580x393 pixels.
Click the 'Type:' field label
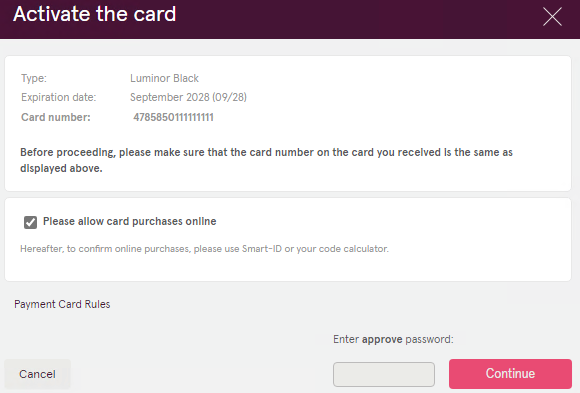34,78
